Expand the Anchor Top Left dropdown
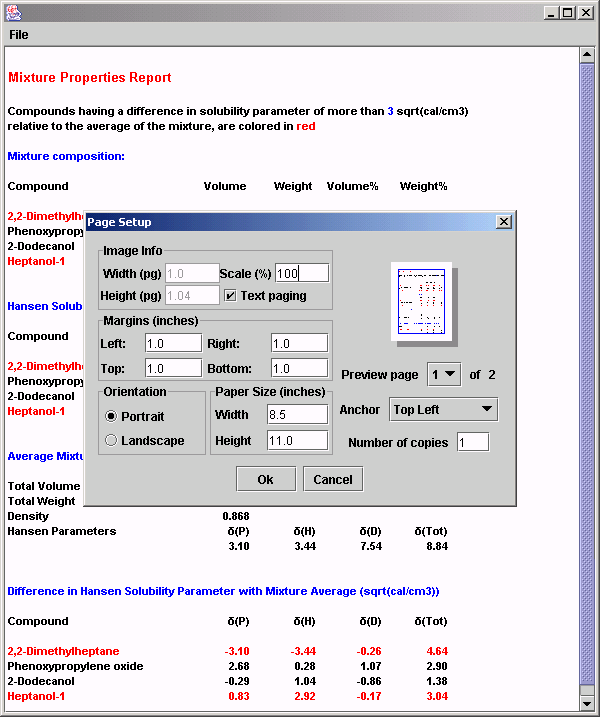This screenshot has height=717, width=600. (x=443, y=409)
